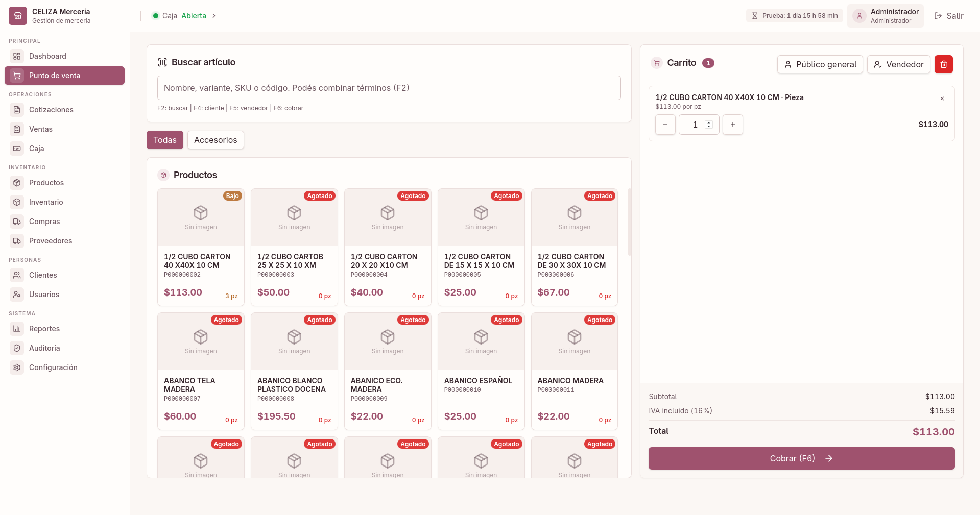The image size is (980, 515).
Task: Select product 1/2 CUBO CARTON DE 30 X 30X
Action: 575,247
